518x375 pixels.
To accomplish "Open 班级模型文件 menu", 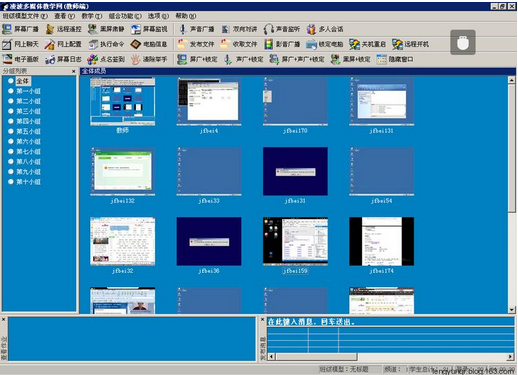I will (25, 16).
